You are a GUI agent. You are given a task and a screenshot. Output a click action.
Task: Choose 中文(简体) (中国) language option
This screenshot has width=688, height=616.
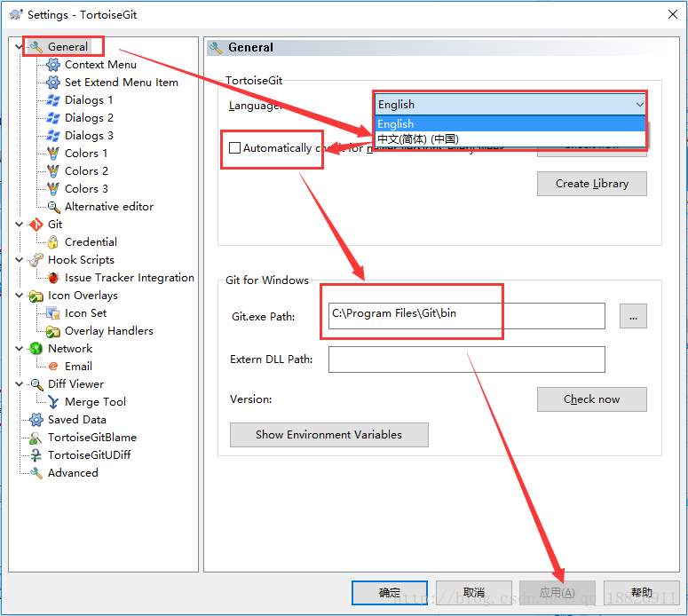click(x=510, y=139)
